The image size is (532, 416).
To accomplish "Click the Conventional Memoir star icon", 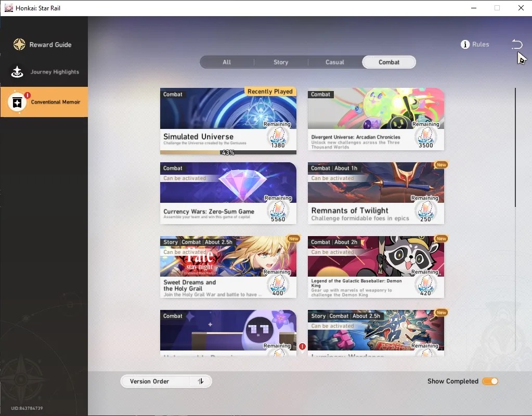I will point(17,102).
